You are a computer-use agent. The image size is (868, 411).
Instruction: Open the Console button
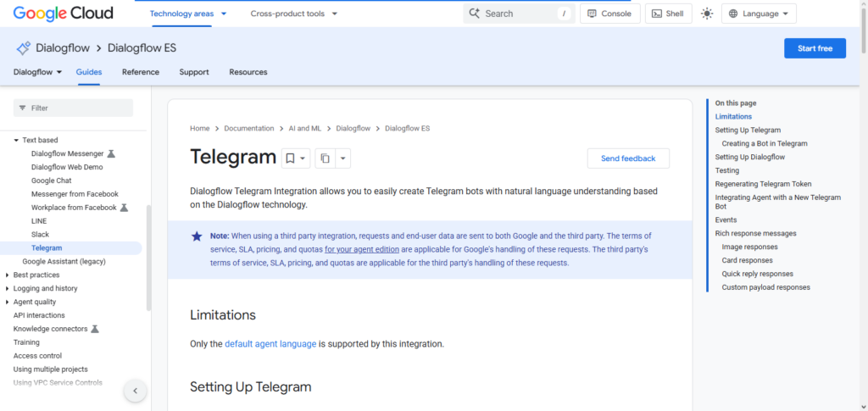[610, 14]
